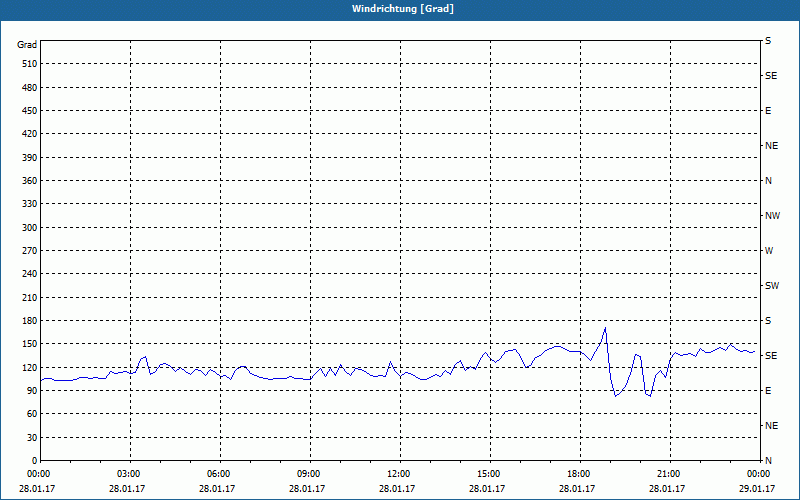Select the 150 tick label
This screenshot has height=500, width=800.
click(31, 344)
